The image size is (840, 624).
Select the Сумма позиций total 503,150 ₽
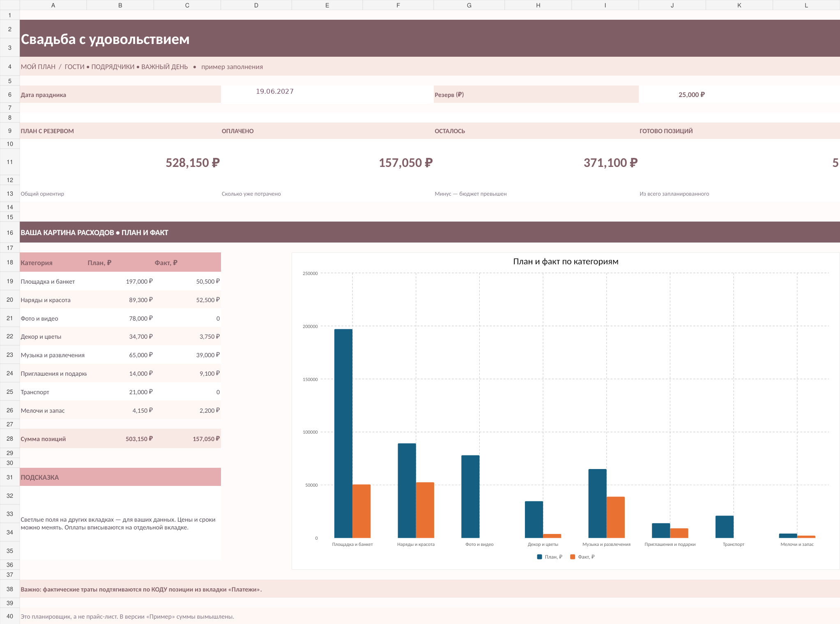coord(120,439)
